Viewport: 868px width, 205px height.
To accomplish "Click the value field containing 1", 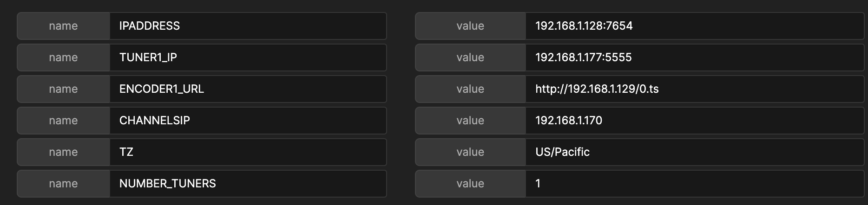I will click(694, 184).
